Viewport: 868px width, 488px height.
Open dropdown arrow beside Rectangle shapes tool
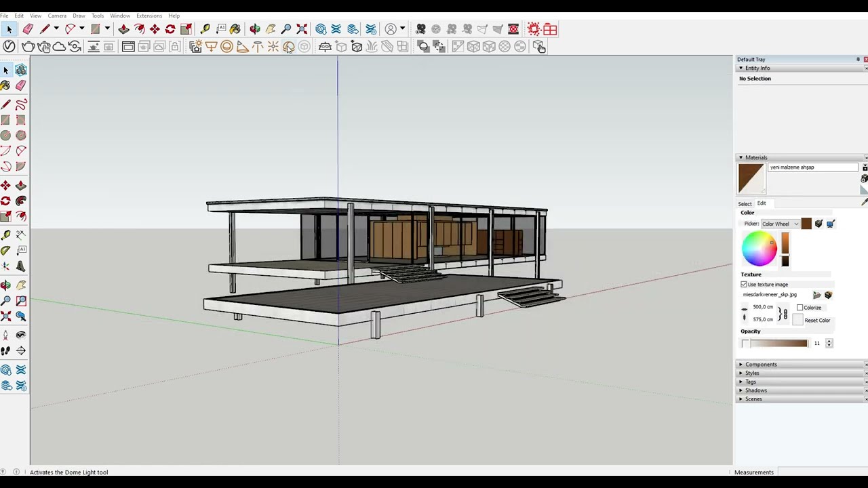tap(107, 28)
